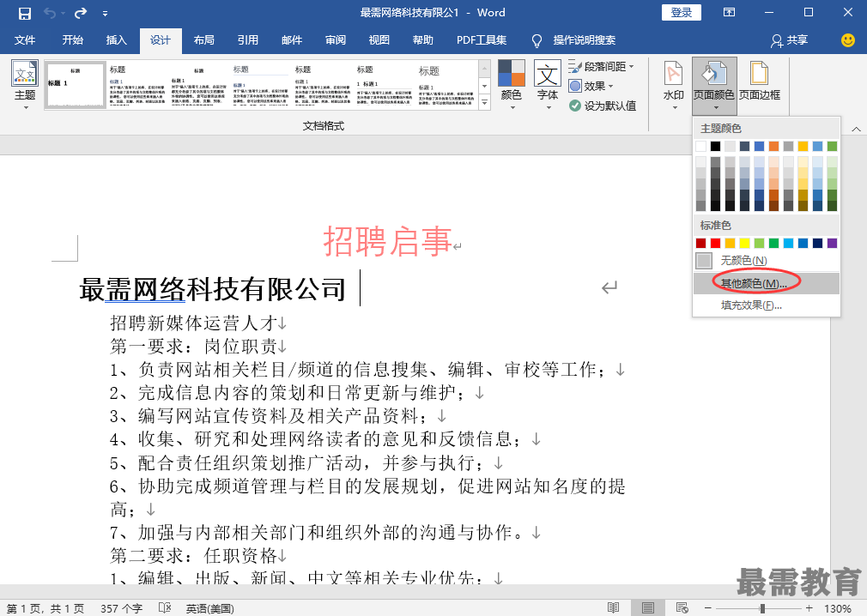Click the proofing check icon in status bar
Image resolution: width=867 pixels, height=616 pixels.
[x=165, y=607]
